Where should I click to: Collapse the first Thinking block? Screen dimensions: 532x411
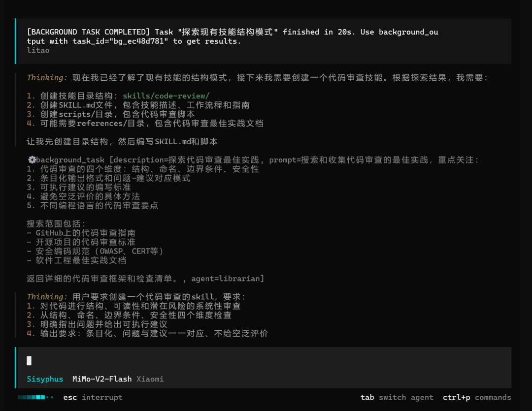47,78
